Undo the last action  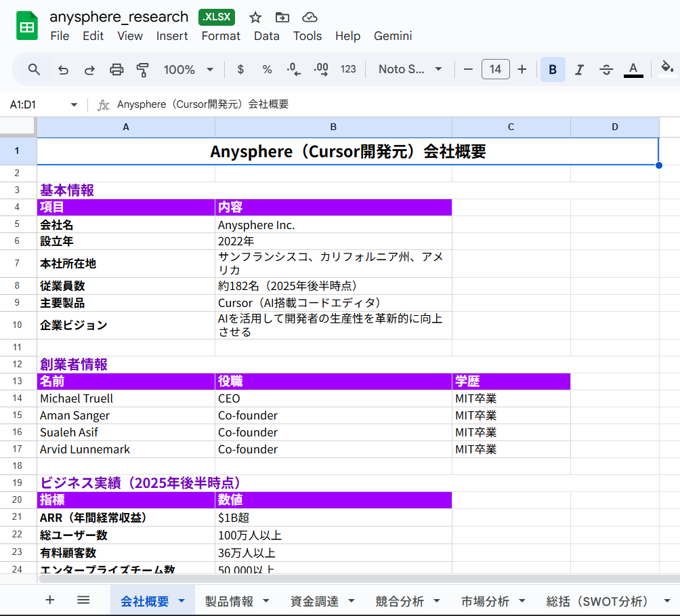coord(63,69)
